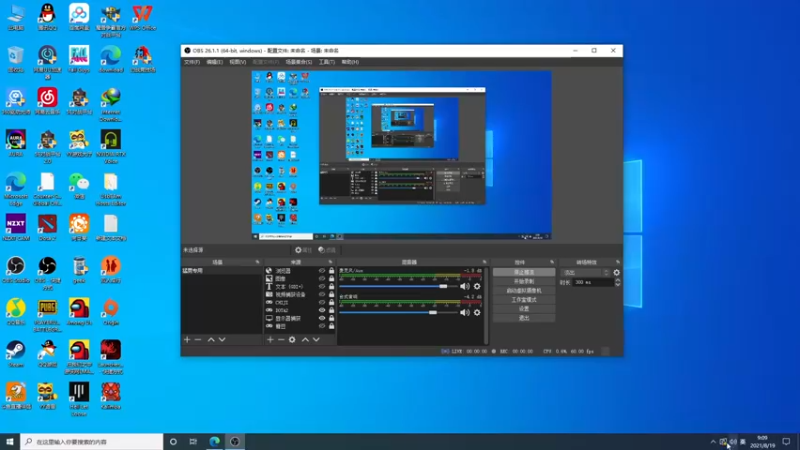Open the 编辑(E) menu
The image size is (800, 450).
pos(214,62)
